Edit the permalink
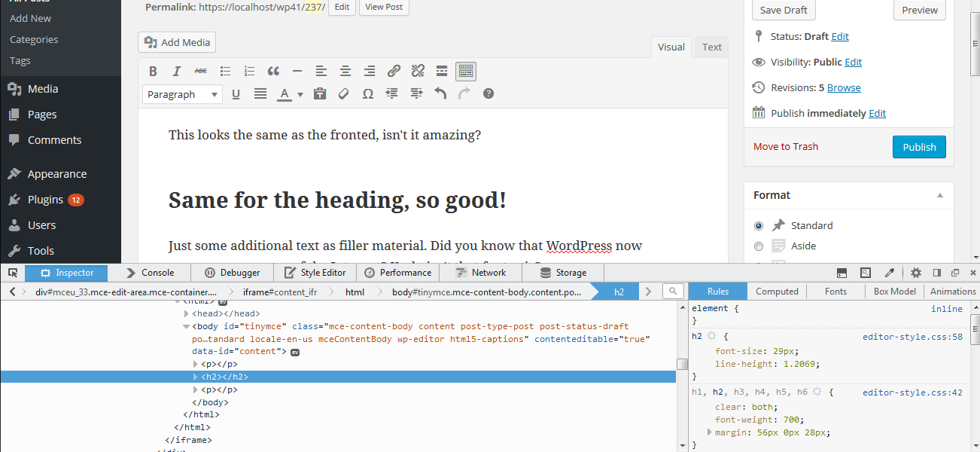This screenshot has height=452, width=980. [342, 7]
